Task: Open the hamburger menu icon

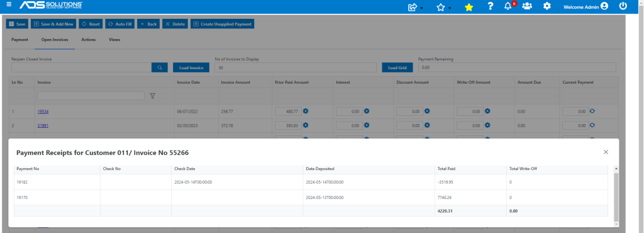Action: pos(9,5)
